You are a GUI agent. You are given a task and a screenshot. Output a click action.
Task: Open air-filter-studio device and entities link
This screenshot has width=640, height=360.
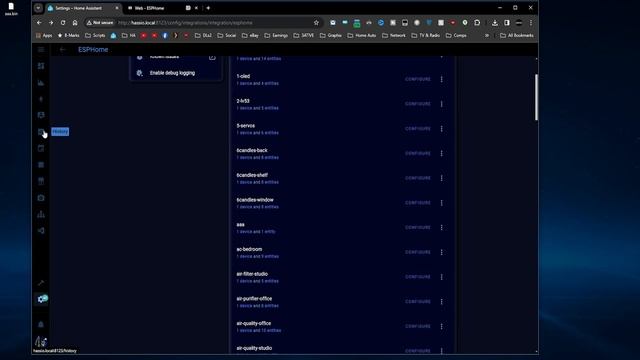coord(258,281)
